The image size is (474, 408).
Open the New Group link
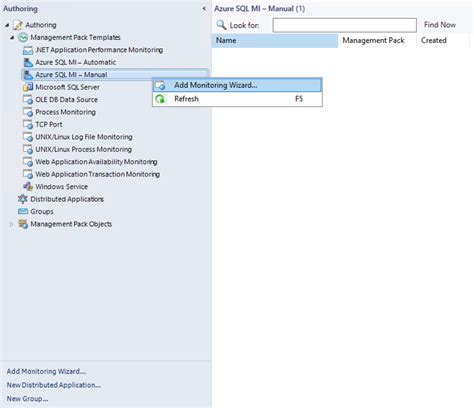click(27, 399)
